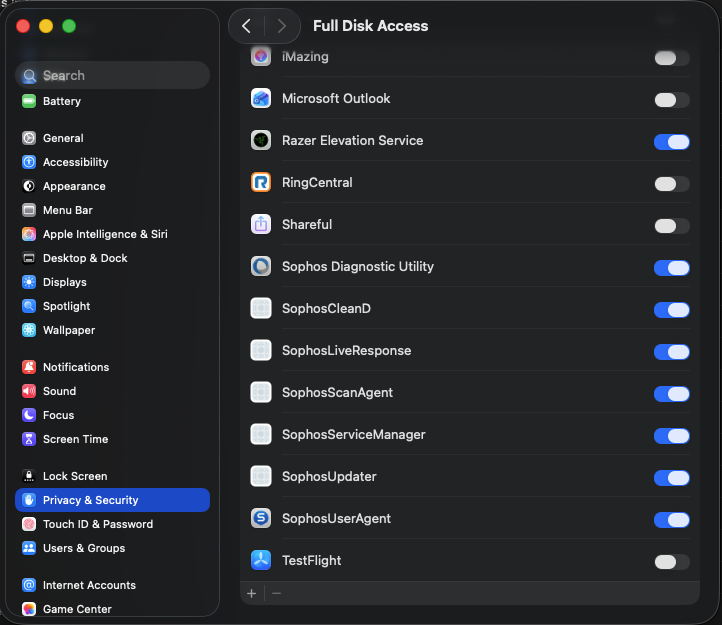
Task: Click the SophosUserAgent shield icon
Action: click(x=261, y=519)
